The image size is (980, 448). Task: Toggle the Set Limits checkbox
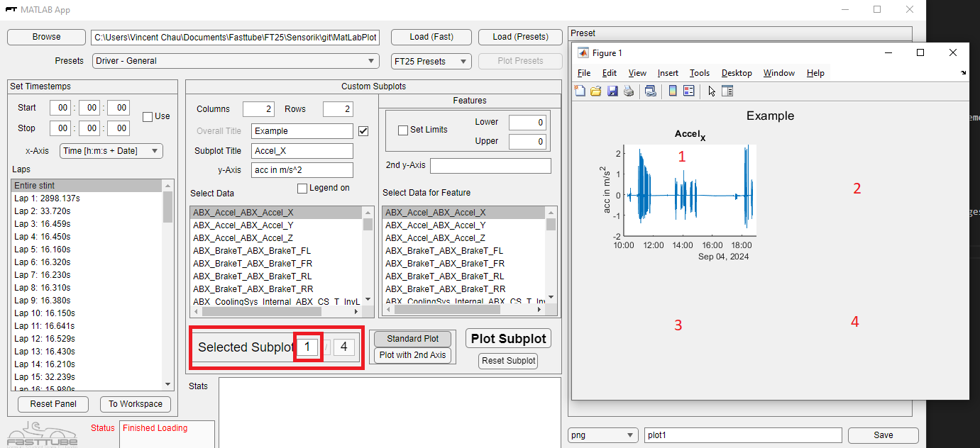click(403, 130)
